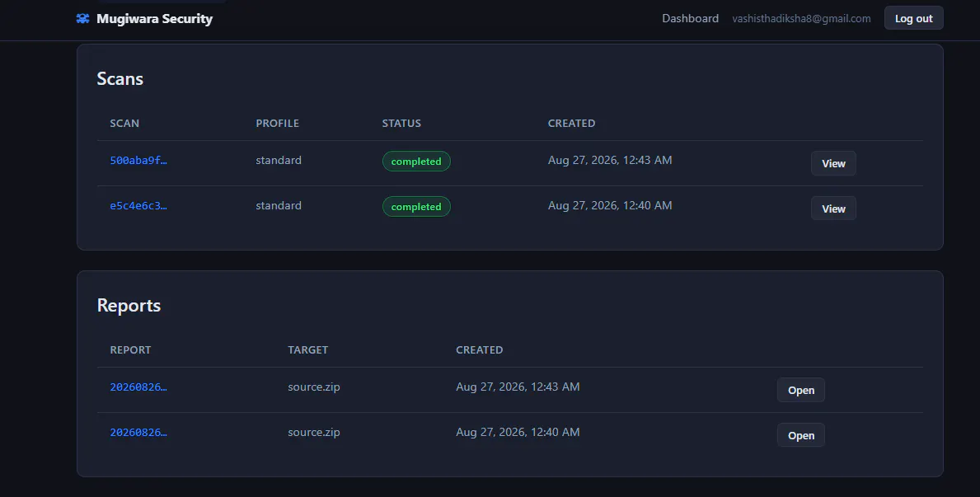980x497 pixels.
Task: Open scan 500aba9f… link
Action: tap(138, 161)
